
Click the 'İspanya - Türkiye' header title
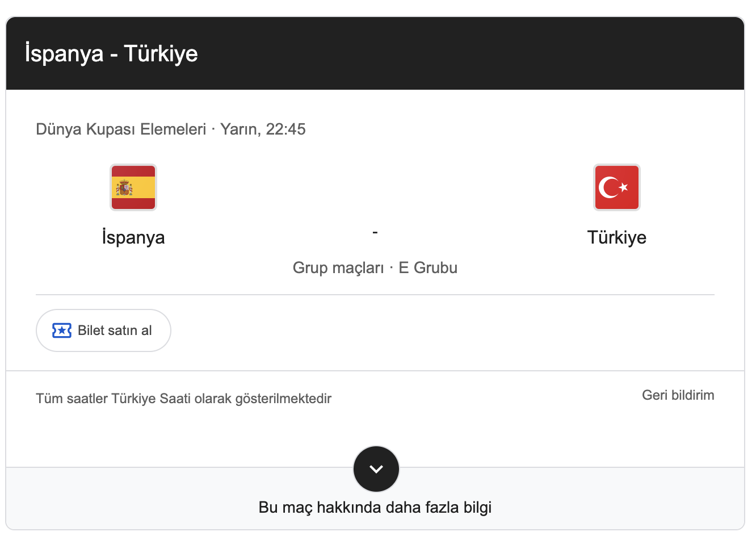pos(111,53)
